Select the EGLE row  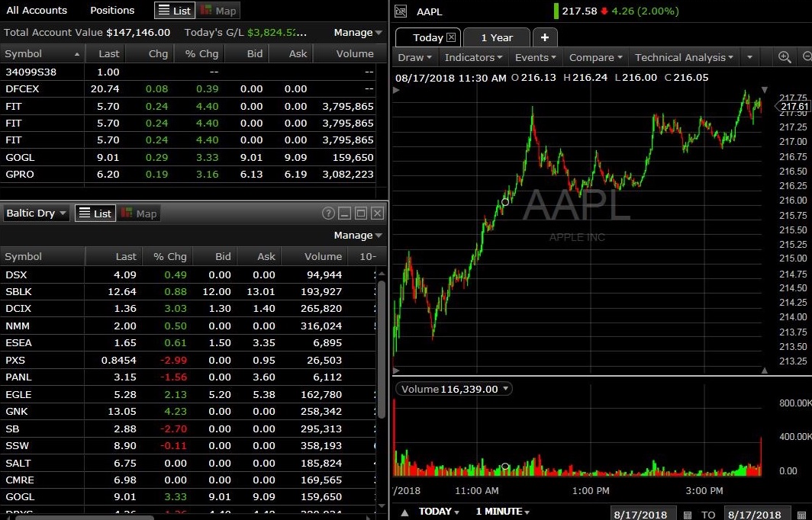[x=188, y=394]
